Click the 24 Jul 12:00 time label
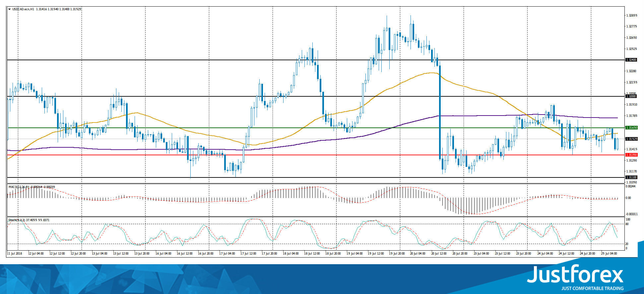Screen dimensions: 644x294 [567, 254]
